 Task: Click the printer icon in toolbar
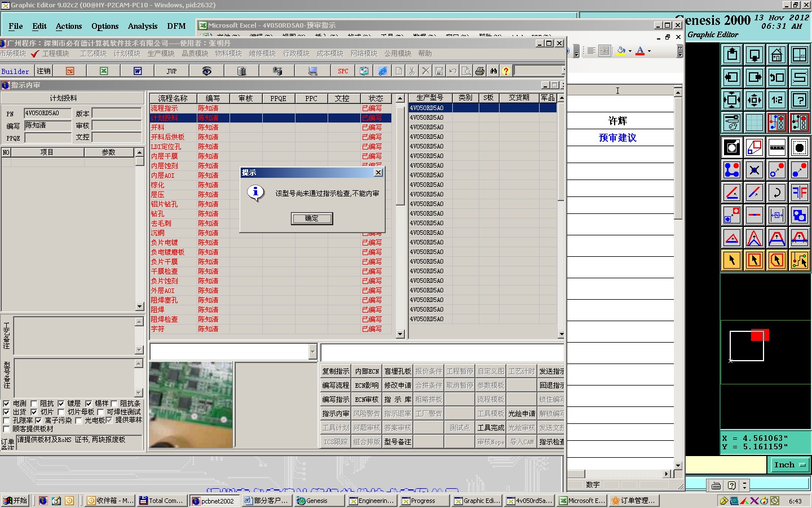pyautogui.click(x=480, y=71)
